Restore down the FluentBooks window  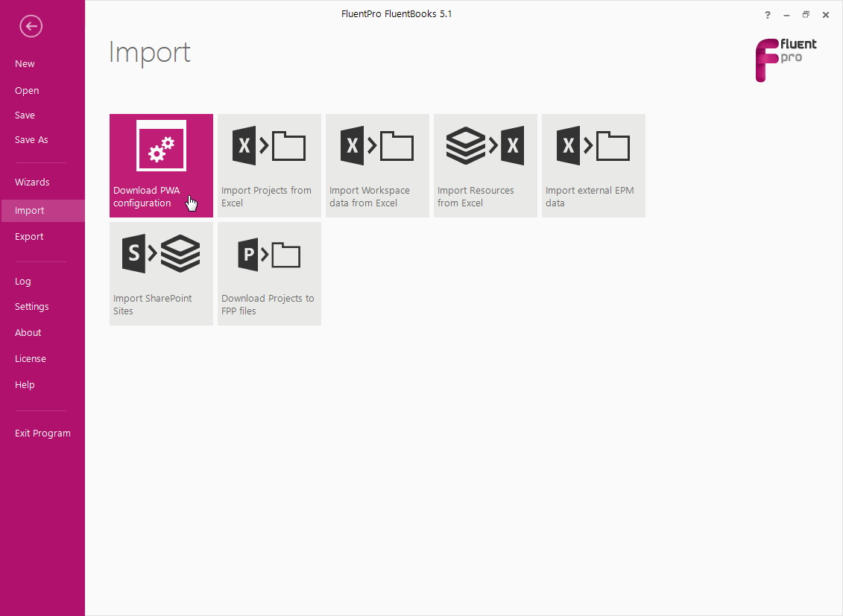(806, 15)
